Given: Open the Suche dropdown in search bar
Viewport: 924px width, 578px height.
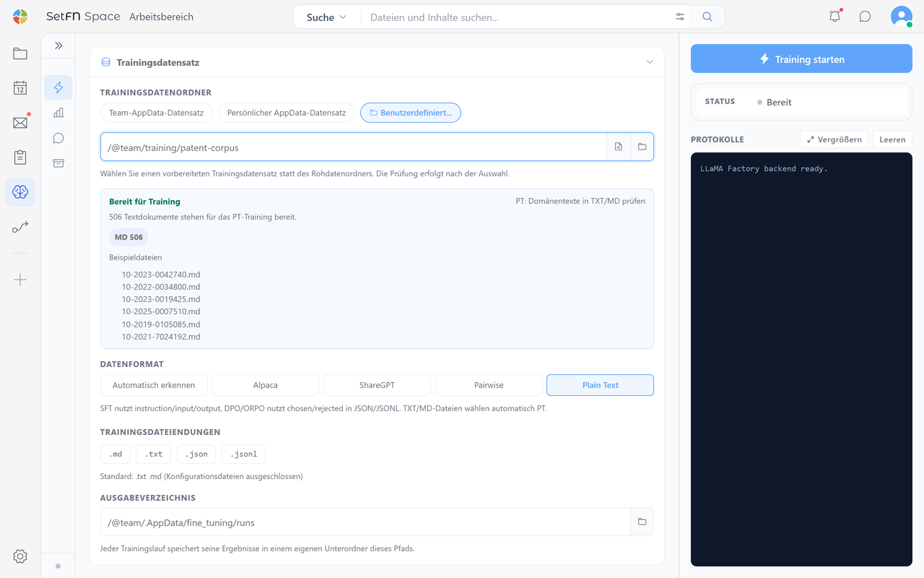Looking at the screenshot, I should click(326, 17).
